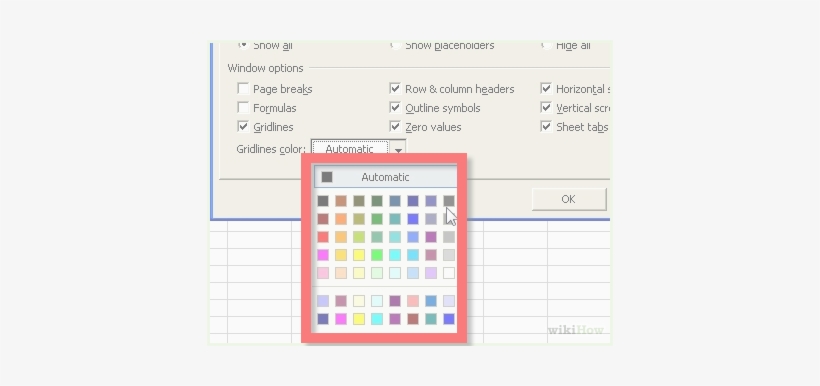This screenshot has height=386, width=820.
Task: Select the orange swatch in the second palette row
Action: [x=341, y=219]
